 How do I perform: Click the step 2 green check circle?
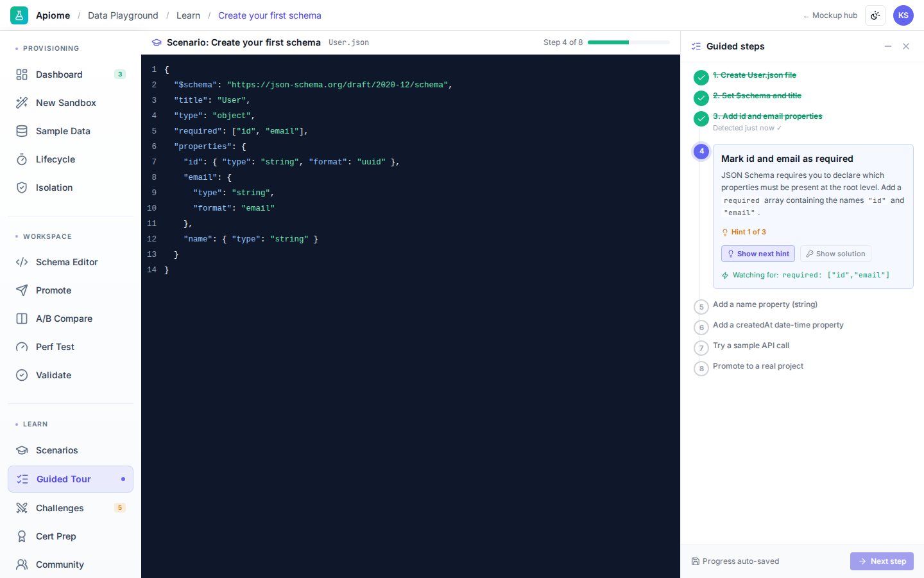click(701, 98)
